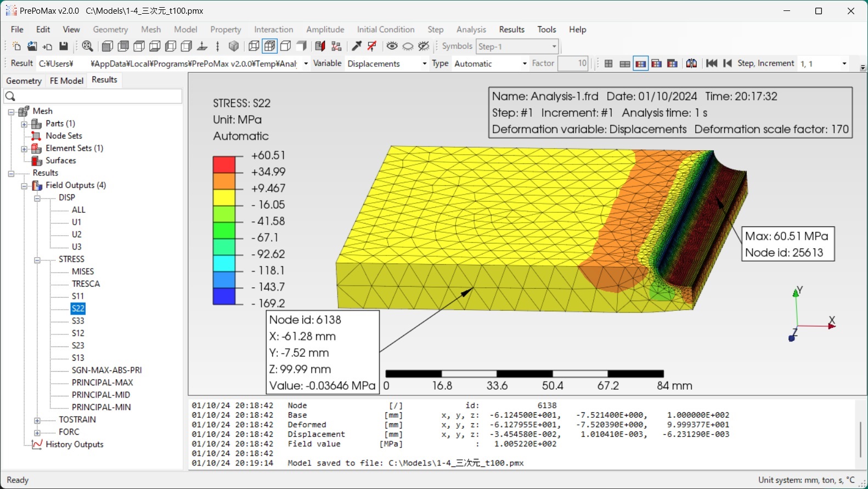
Task: Open the Results menu
Action: 512,30
